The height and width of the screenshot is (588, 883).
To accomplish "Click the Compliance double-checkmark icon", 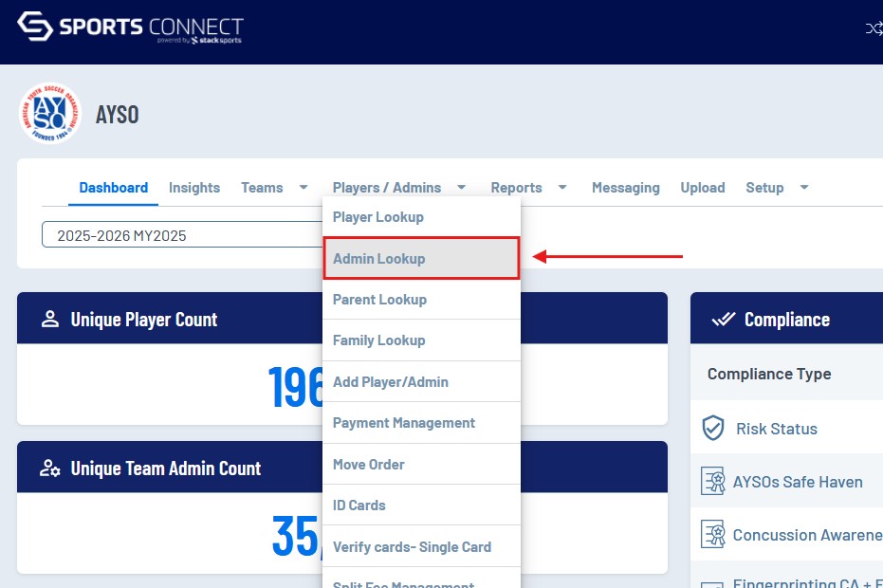I will coord(723,320).
